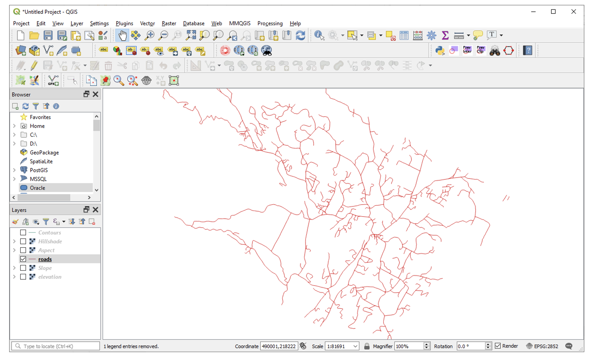
Task: Refresh the Browser panel
Action: pos(26,106)
